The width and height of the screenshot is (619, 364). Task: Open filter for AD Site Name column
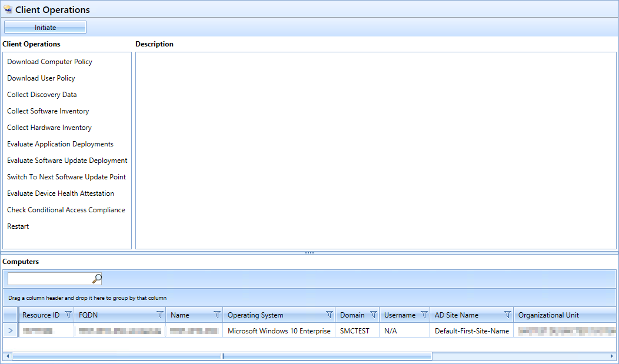pos(507,315)
